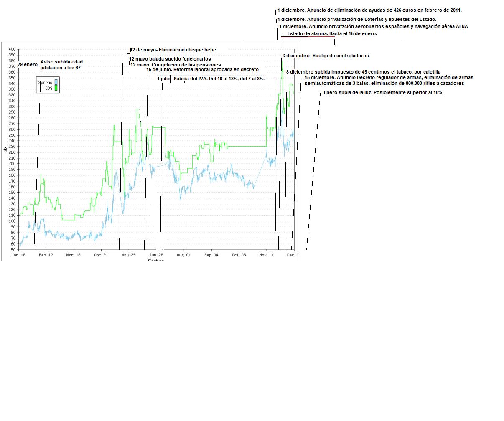Click the 426 euros aid elimination annotation

click(369, 10)
